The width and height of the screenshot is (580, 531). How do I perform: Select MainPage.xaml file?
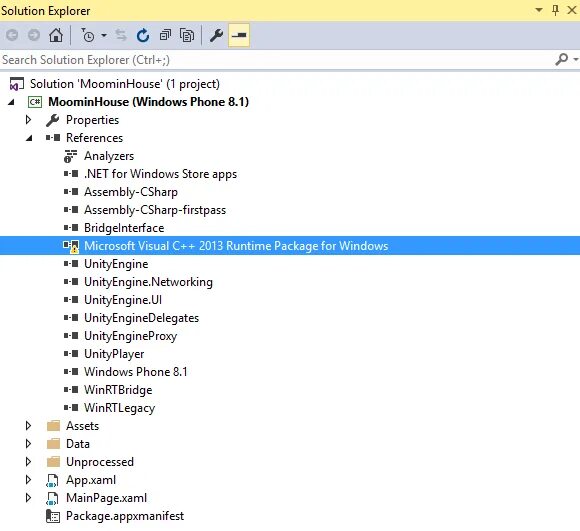107,498
